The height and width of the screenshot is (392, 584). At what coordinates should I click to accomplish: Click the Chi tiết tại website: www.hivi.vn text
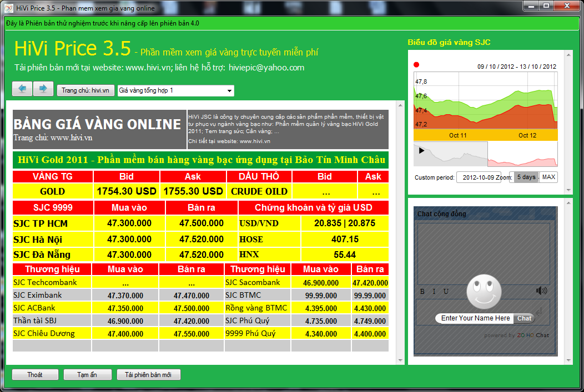229,141
